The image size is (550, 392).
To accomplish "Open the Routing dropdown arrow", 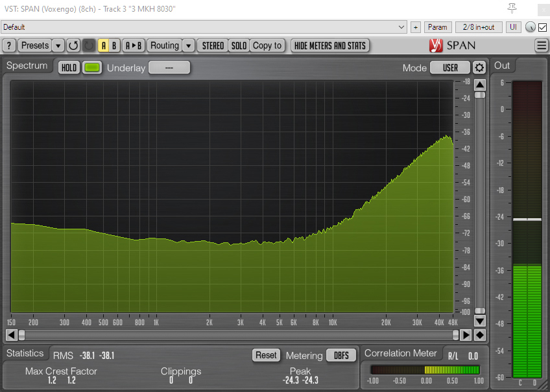I will tap(188, 45).
